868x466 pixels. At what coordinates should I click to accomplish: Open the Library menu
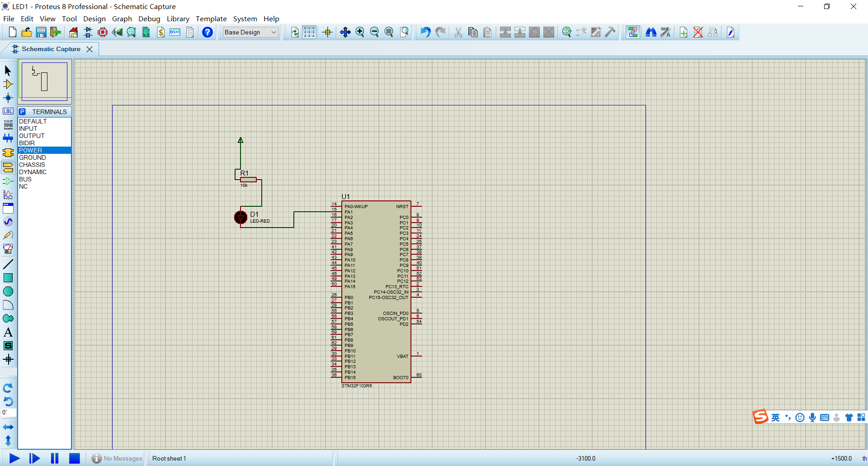tap(178, 19)
